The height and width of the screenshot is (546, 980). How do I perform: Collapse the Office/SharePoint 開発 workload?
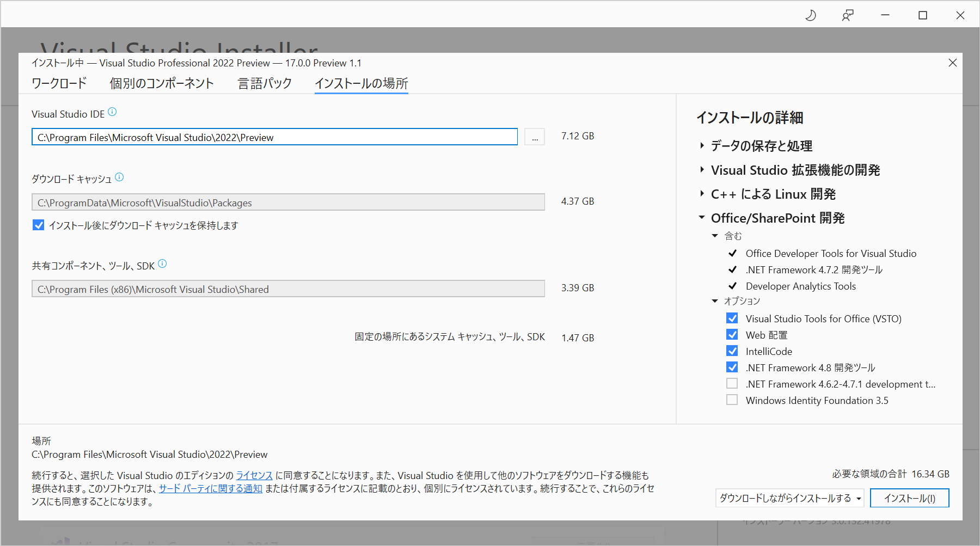click(x=702, y=218)
